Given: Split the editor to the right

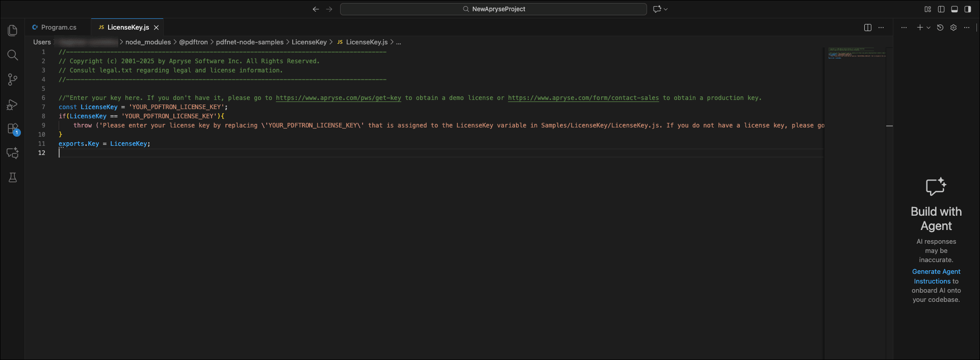Looking at the screenshot, I should coord(868,28).
